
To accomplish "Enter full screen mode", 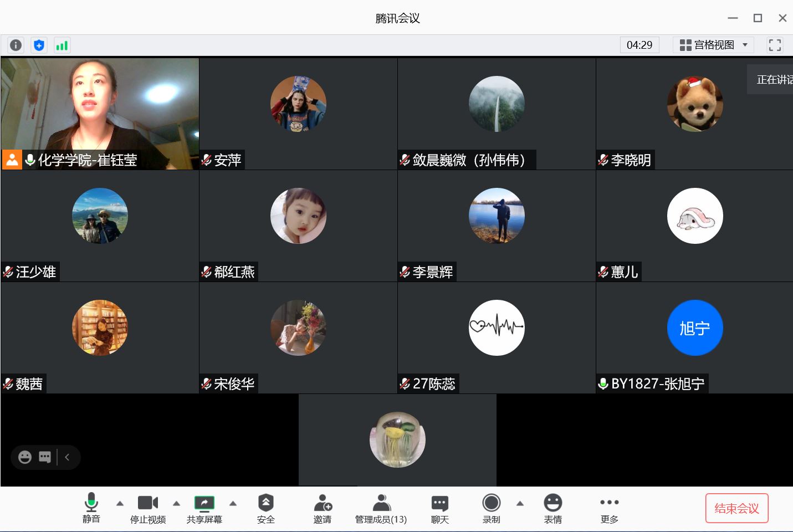I will (775, 45).
